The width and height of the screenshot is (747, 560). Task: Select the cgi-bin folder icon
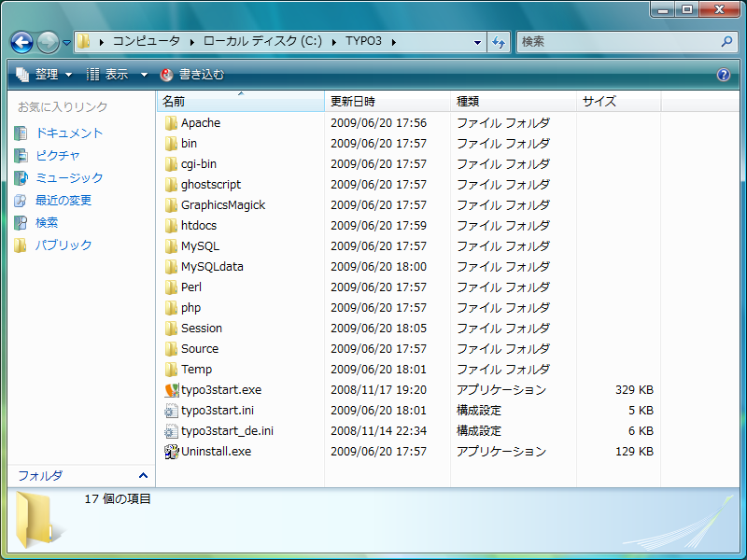point(171,164)
